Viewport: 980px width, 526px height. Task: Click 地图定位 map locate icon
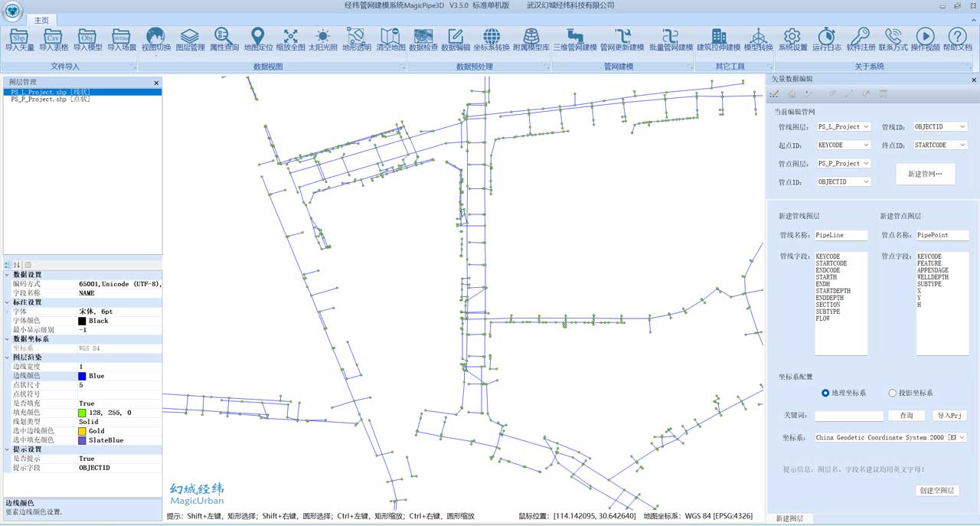[257, 40]
